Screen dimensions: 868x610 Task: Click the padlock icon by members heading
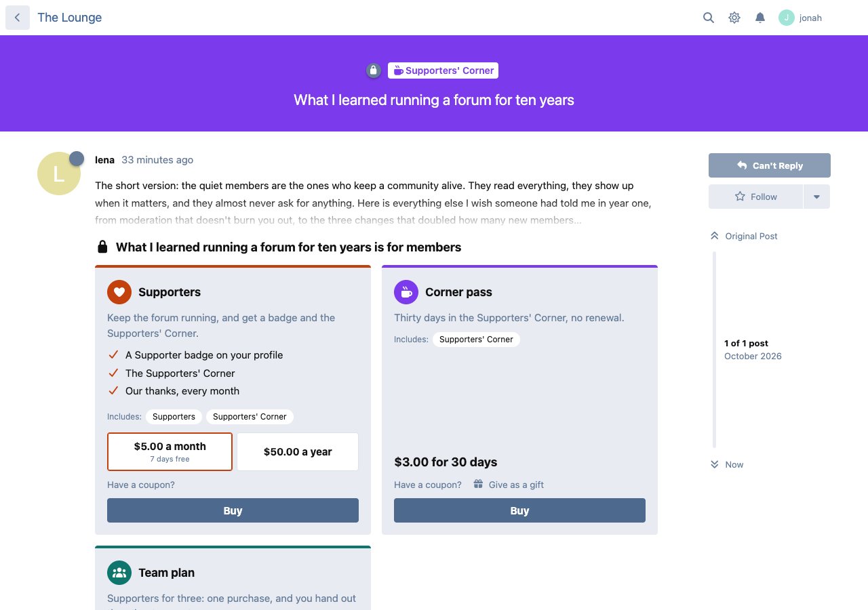point(102,247)
